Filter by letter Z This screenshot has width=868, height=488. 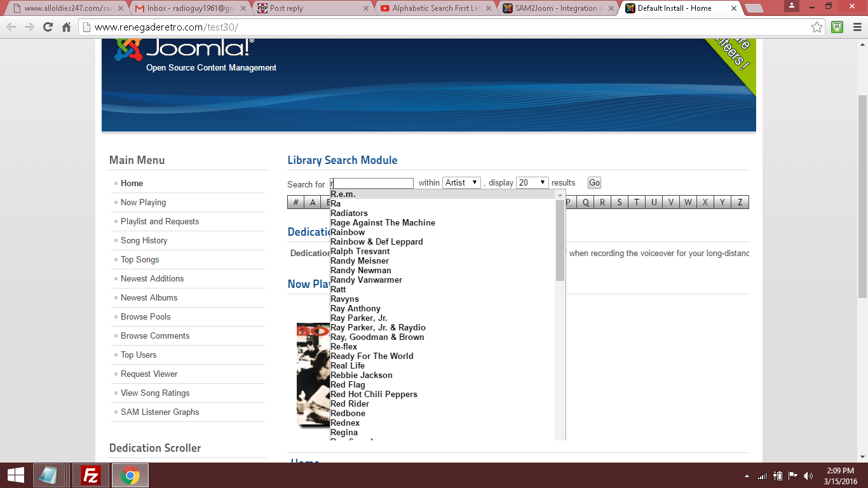click(x=740, y=202)
